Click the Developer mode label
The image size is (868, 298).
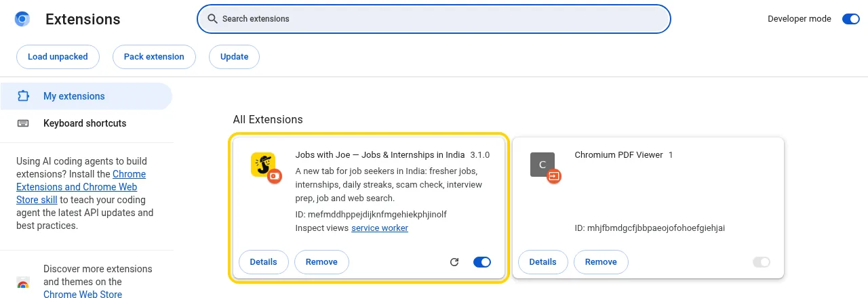[x=800, y=19]
